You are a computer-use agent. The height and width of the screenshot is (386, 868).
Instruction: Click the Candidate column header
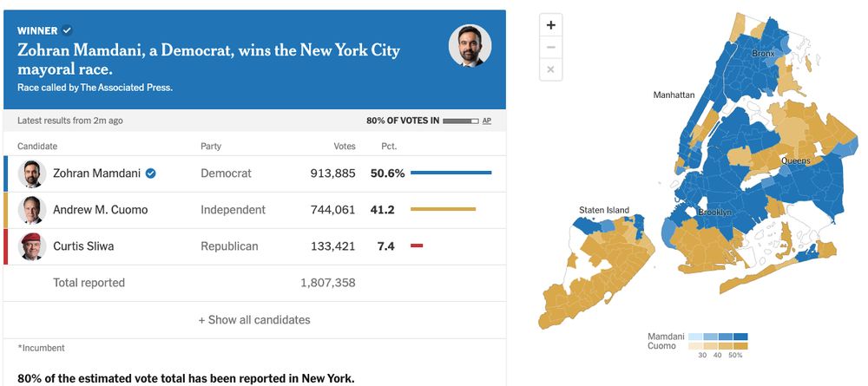click(x=37, y=147)
